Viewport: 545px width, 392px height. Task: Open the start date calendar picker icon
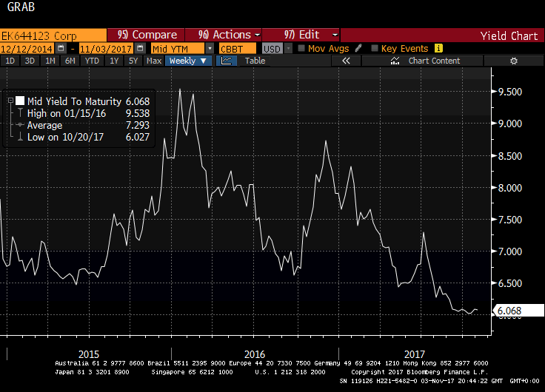click(61, 48)
